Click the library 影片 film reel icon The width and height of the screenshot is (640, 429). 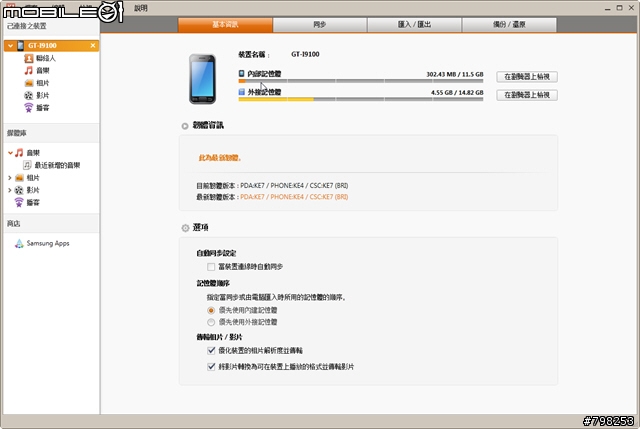pyautogui.click(x=19, y=190)
